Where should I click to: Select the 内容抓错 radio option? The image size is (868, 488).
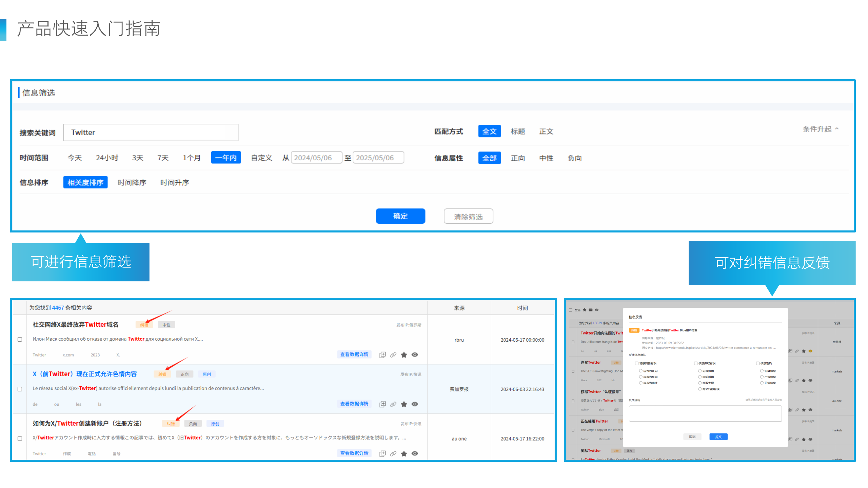click(x=700, y=371)
